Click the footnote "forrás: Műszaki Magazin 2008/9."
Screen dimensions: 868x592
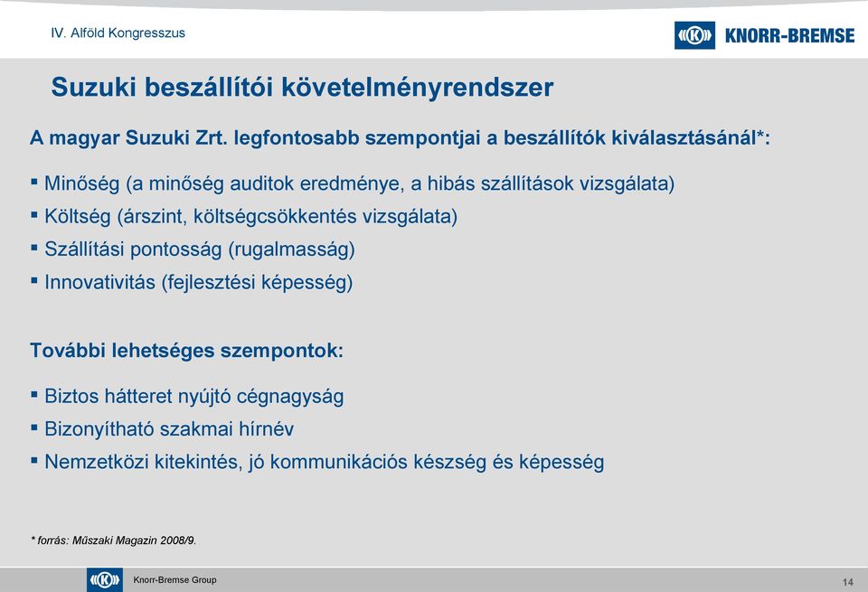pyautogui.click(x=117, y=540)
